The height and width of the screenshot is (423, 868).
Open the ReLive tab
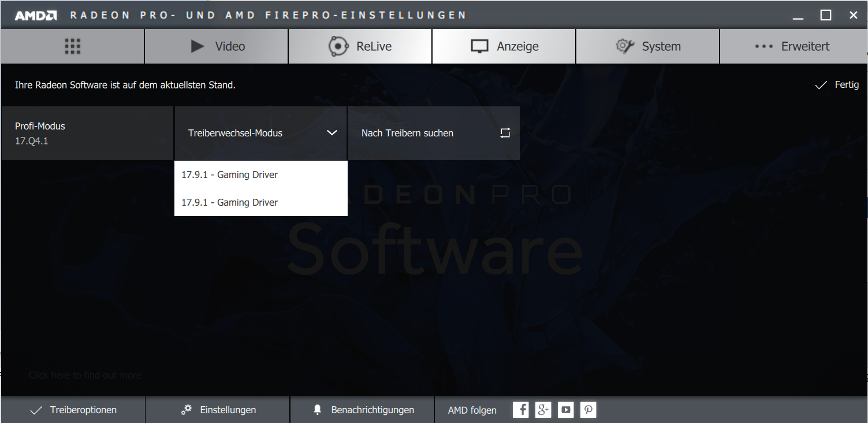tap(360, 46)
